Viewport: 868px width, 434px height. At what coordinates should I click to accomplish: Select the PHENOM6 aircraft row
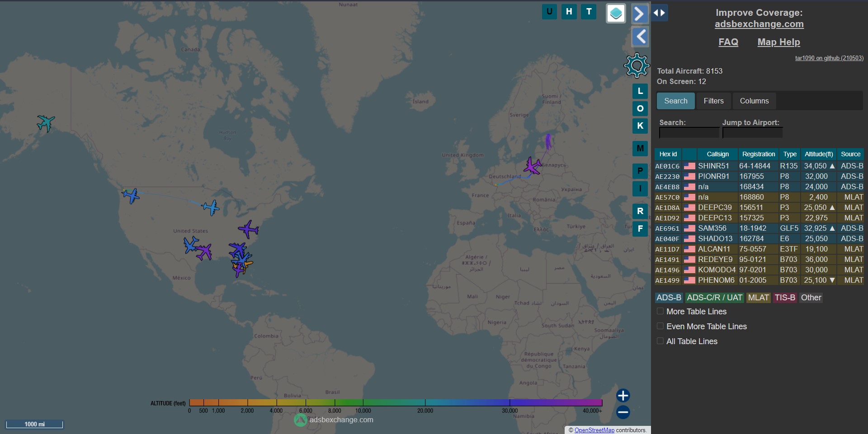(x=759, y=280)
